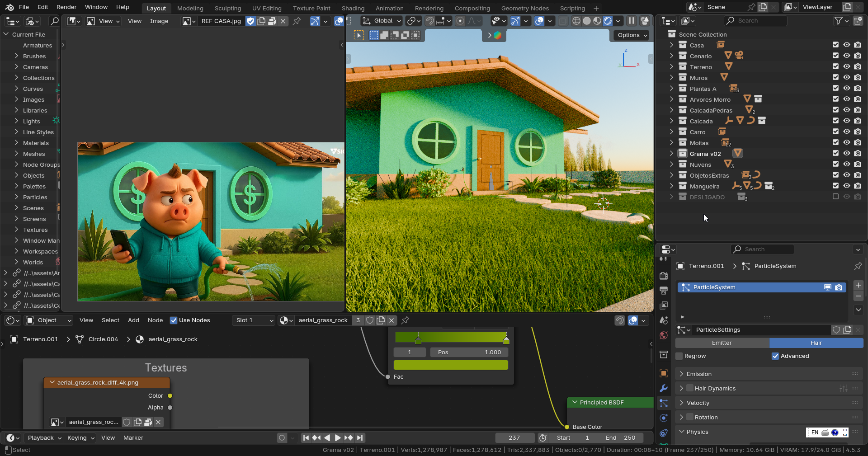Open the Object properties orange square tab
Viewport: 868px width, 456px height.
tap(664, 373)
